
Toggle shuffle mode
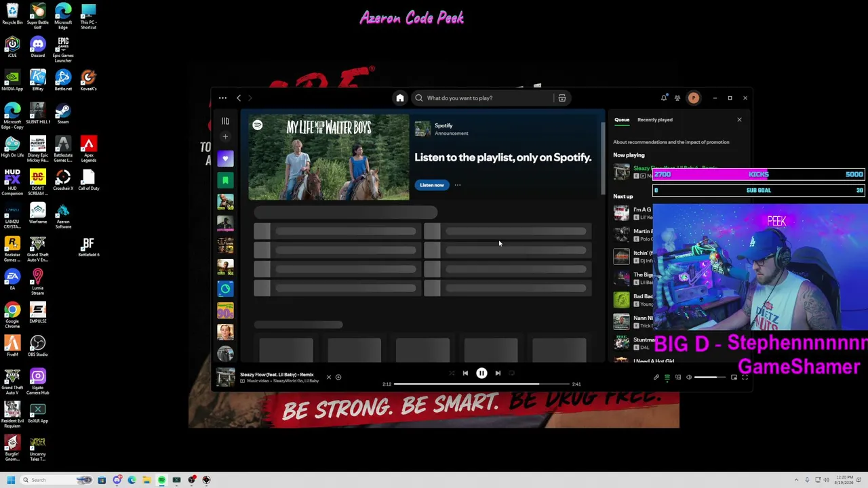pyautogui.click(x=452, y=373)
